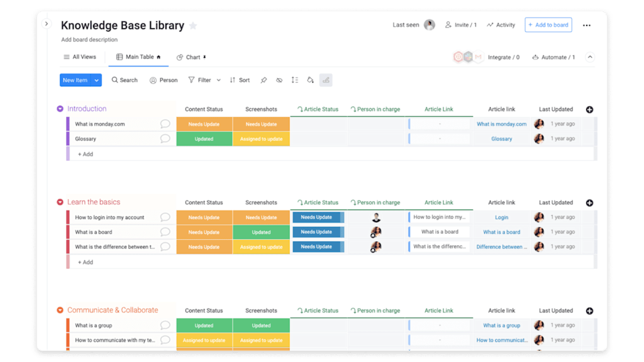The image size is (644, 362).
Task: Open conversation for difference between item
Action: [165, 246]
